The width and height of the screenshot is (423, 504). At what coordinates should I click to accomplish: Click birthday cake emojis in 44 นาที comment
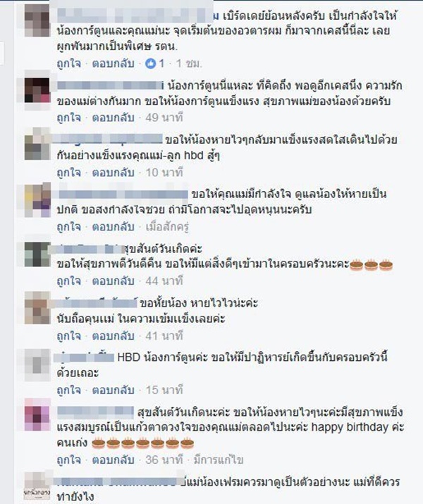point(372,264)
